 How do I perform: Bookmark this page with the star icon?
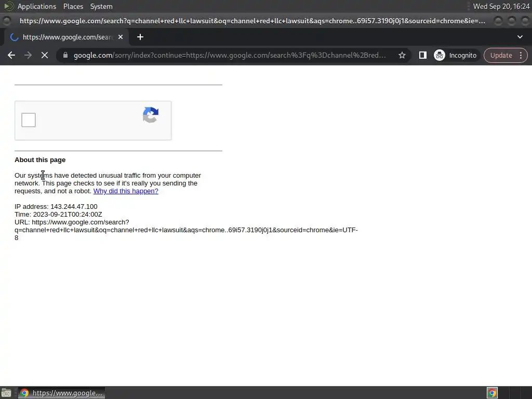402,55
